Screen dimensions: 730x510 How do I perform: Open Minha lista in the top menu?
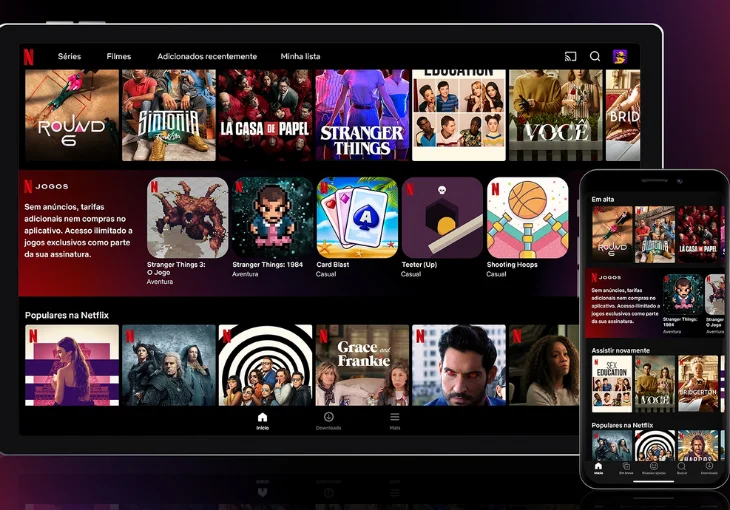[300, 56]
